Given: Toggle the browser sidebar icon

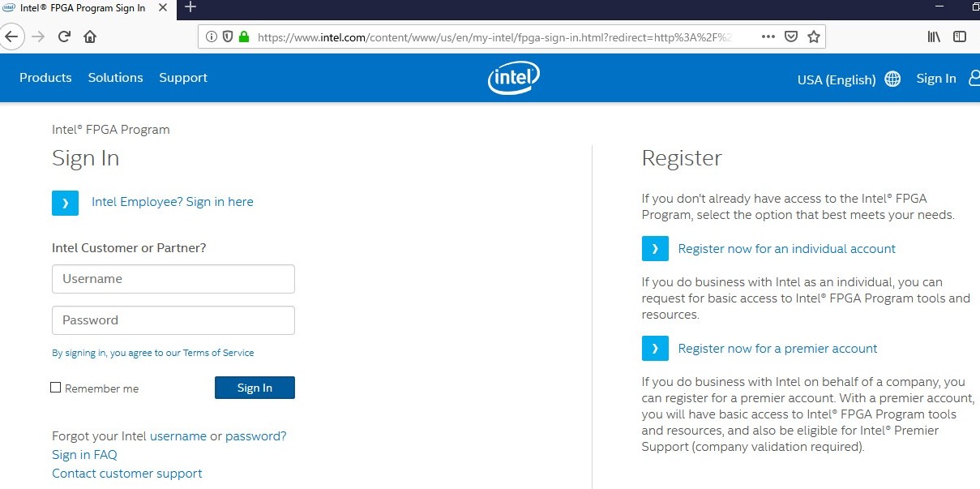Looking at the screenshot, I should click(x=960, y=36).
